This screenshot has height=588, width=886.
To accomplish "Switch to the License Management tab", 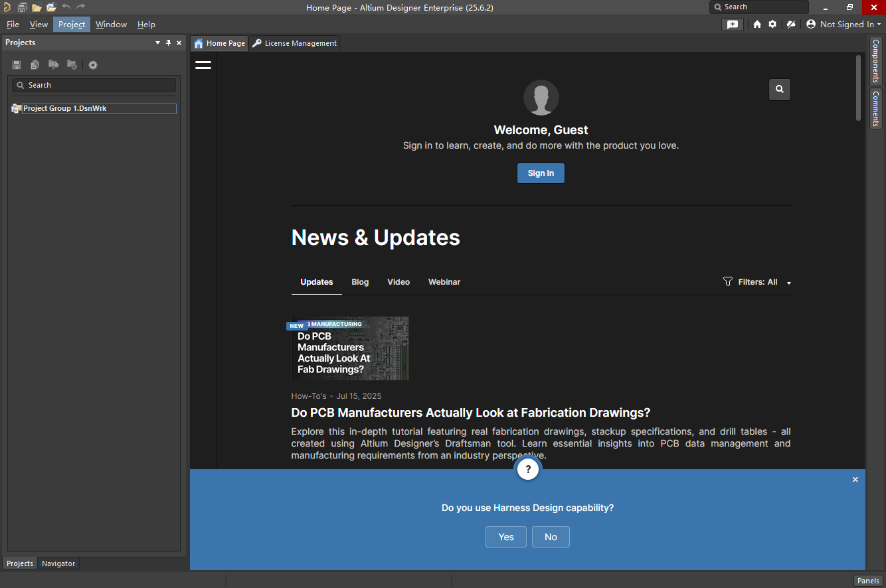I will (x=294, y=43).
